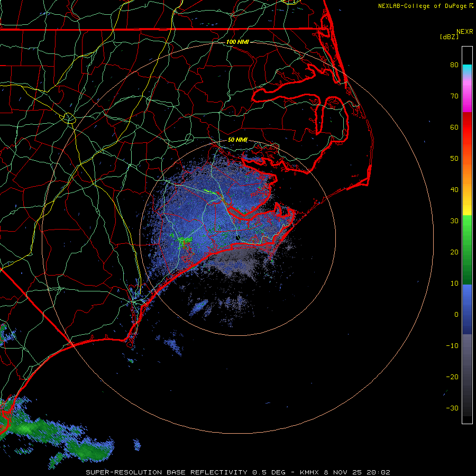Click the 70 value on the dBZ scale
Image resolution: width=476 pixels, height=476 pixels.
454,96
